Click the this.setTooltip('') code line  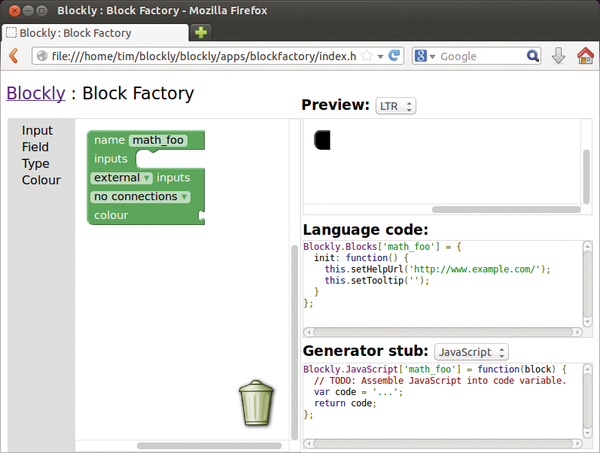(x=377, y=281)
